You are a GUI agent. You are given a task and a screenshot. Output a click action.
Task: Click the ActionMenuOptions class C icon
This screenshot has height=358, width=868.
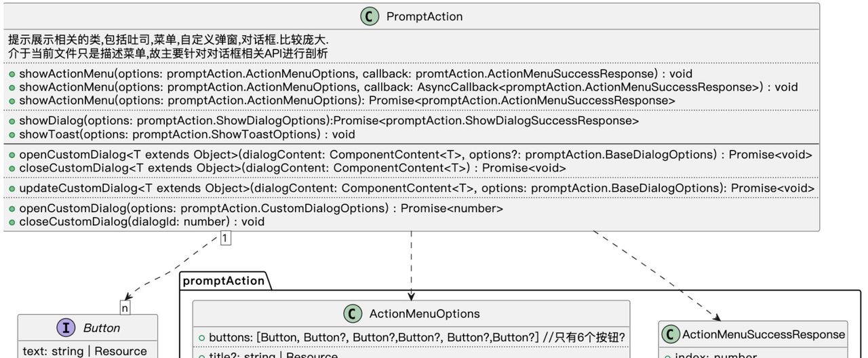point(353,314)
